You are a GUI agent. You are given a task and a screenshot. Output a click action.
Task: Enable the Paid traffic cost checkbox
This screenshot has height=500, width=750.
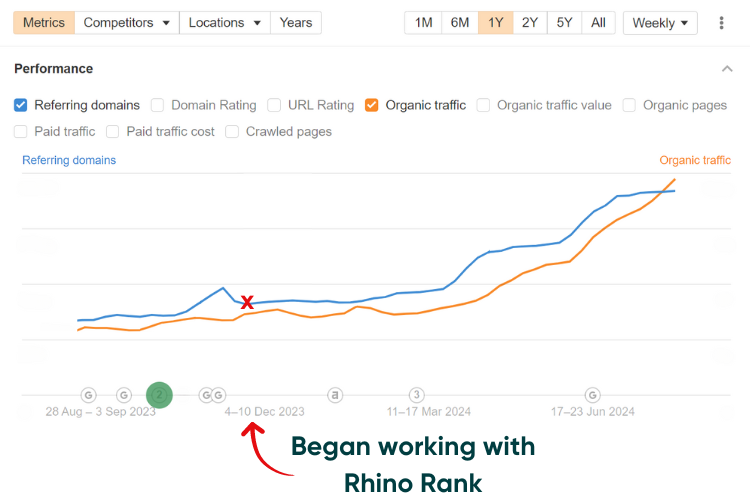(112, 132)
